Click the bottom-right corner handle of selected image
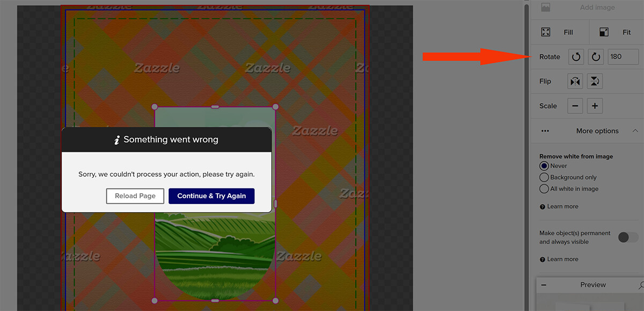This screenshot has width=644, height=311. pyautogui.click(x=275, y=301)
